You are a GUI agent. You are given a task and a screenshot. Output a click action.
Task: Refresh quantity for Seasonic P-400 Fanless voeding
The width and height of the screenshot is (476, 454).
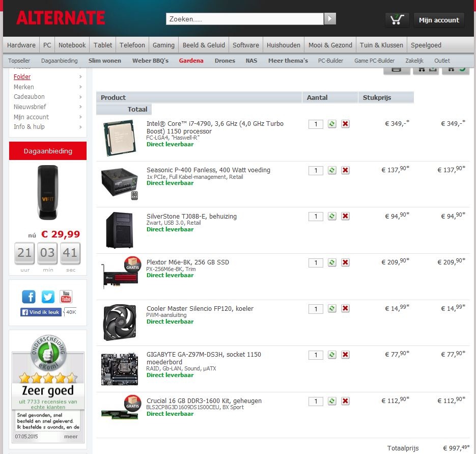pyautogui.click(x=332, y=170)
